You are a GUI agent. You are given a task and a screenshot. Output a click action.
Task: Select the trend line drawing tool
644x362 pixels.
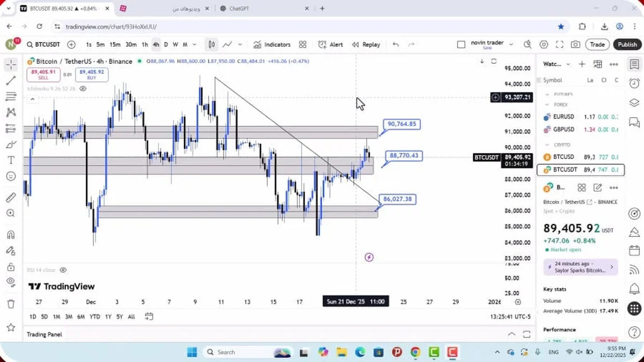(11, 81)
